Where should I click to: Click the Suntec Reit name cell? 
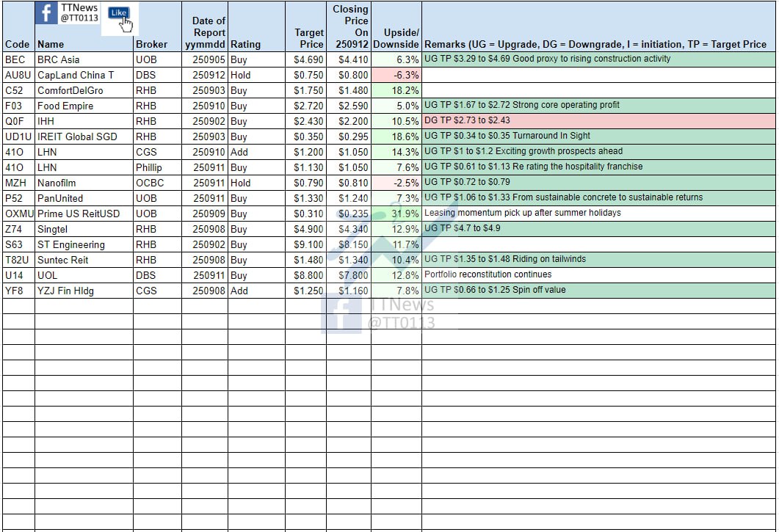[x=84, y=260]
